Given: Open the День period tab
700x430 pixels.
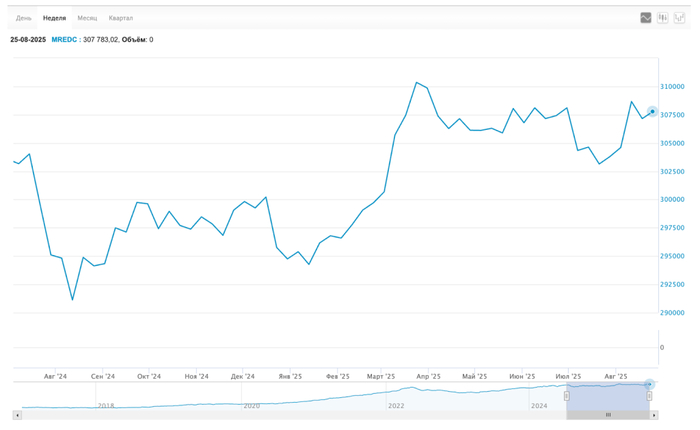Looking at the screenshot, I should point(24,18).
